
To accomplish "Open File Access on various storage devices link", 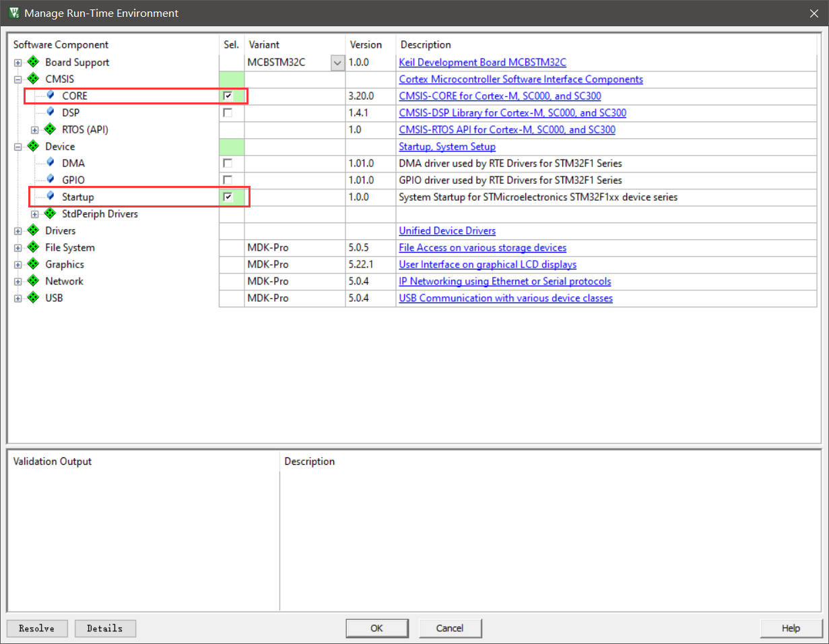I will 483,247.
